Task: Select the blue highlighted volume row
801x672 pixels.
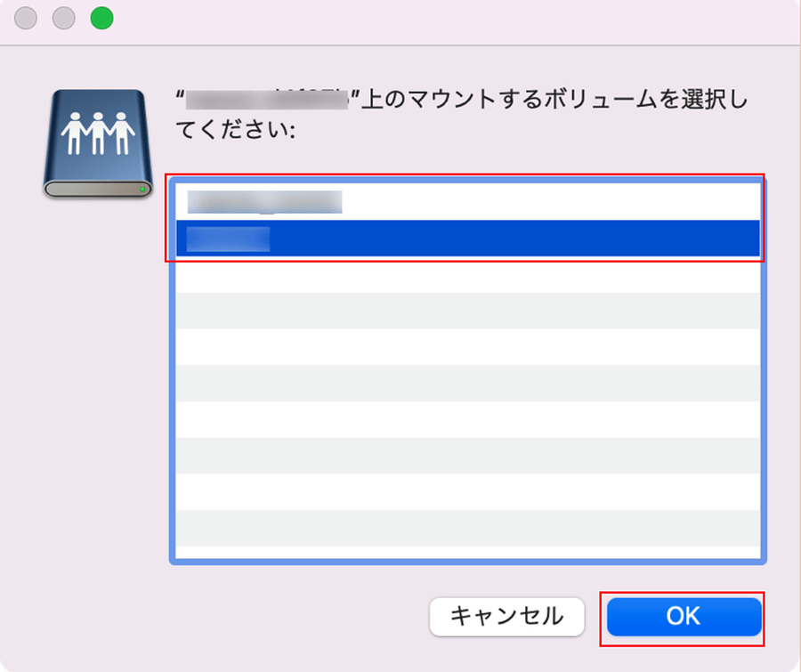Action: 467,239
